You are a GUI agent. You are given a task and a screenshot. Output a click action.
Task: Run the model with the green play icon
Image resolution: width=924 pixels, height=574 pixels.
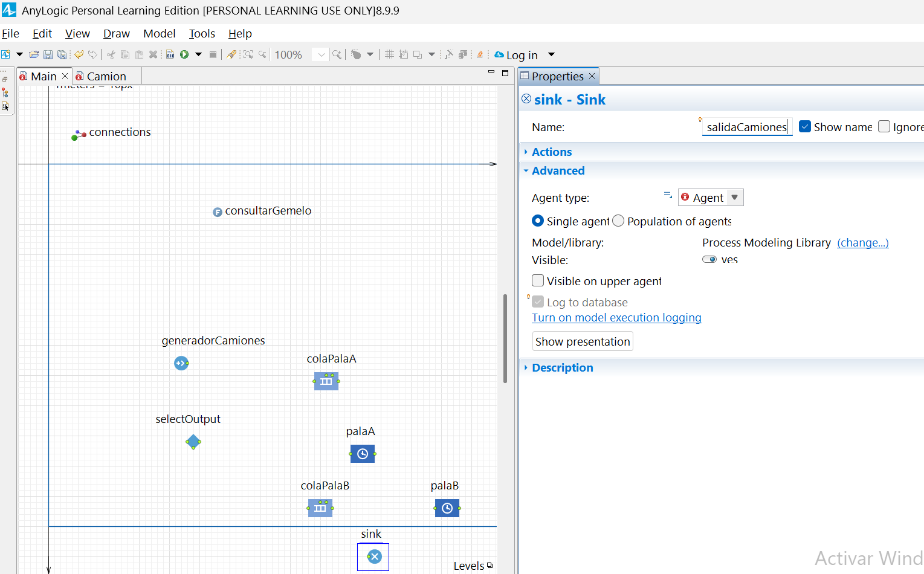(184, 54)
